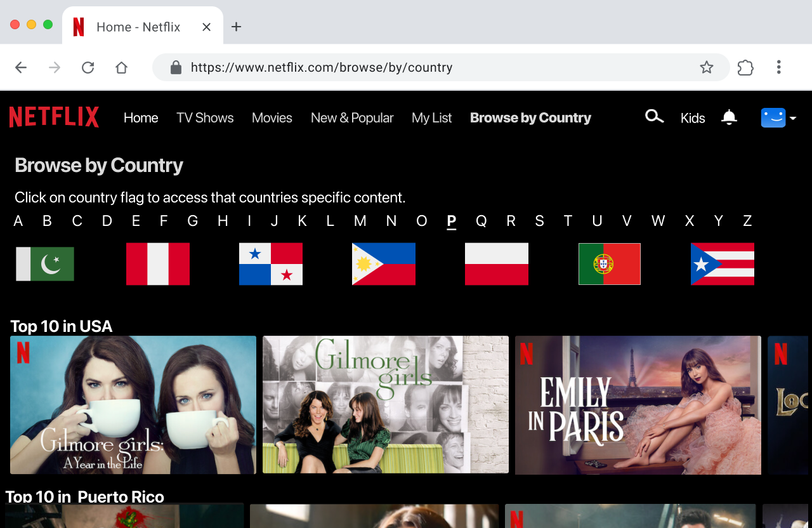Click the netflix.com address bar
Screen dimensions: 812x528
(x=441, y=67)
